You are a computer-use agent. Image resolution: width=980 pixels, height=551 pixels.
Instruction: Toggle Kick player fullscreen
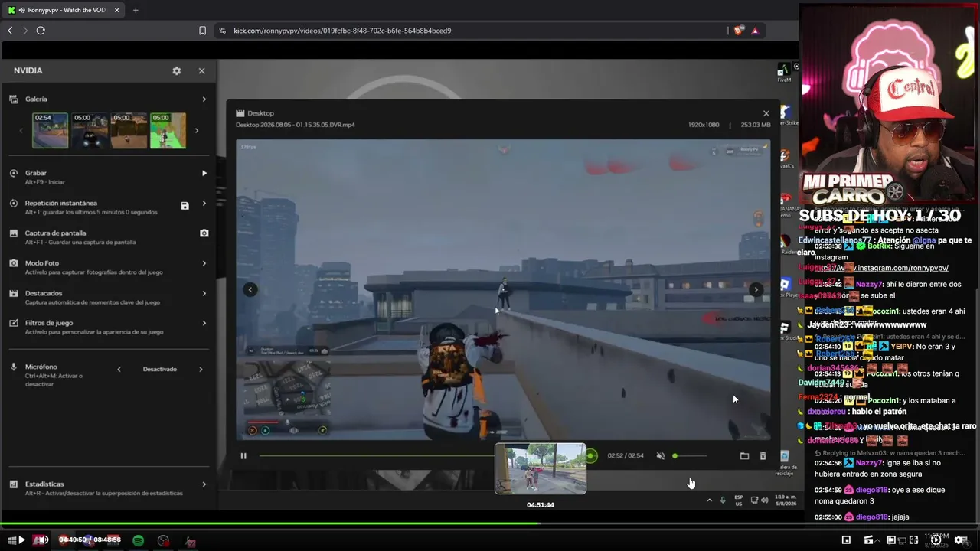click(913, 540)
